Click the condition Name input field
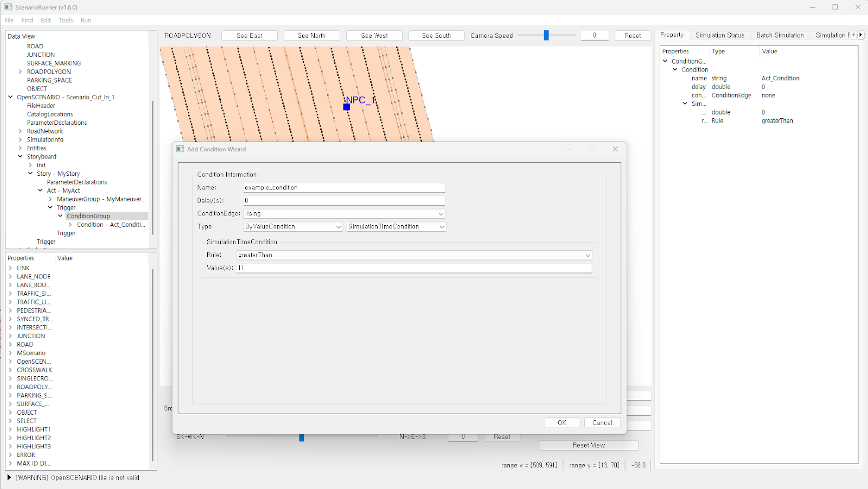868x489 pixels. point(344,188)
